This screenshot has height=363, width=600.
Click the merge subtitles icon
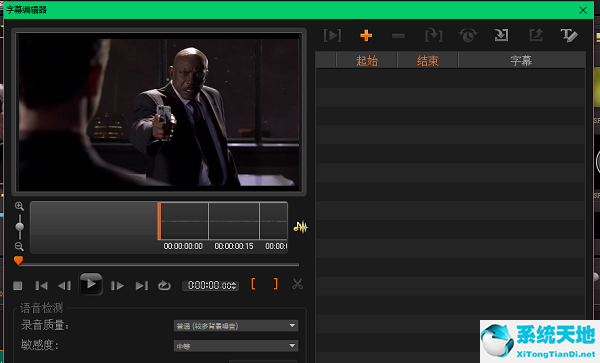pos(434,36)
